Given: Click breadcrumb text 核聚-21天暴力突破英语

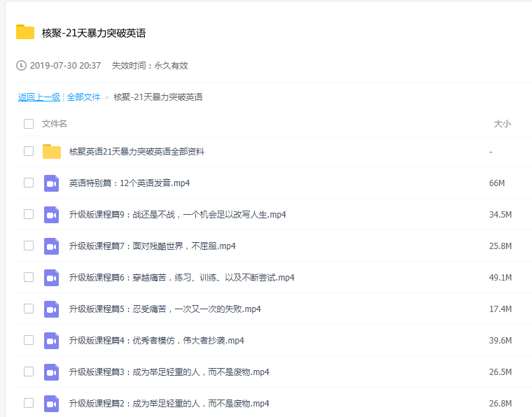Looking at the screenshot, I should (158, 97).
